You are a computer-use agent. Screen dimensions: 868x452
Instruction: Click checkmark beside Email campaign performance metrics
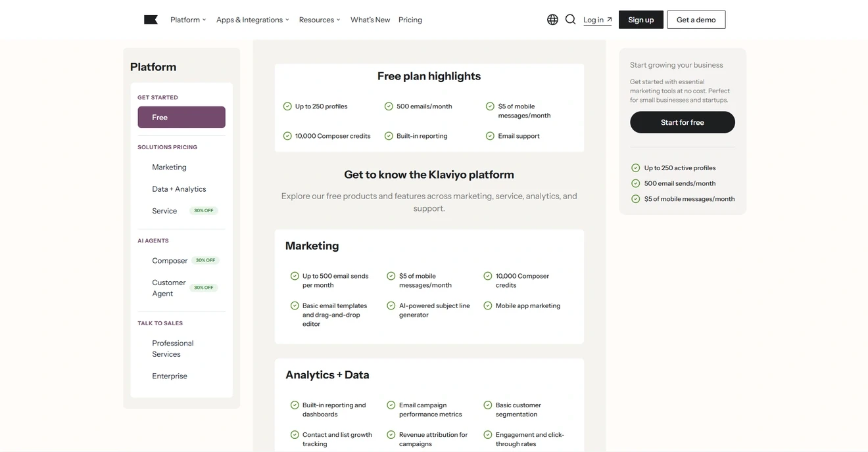coord(391,405)
